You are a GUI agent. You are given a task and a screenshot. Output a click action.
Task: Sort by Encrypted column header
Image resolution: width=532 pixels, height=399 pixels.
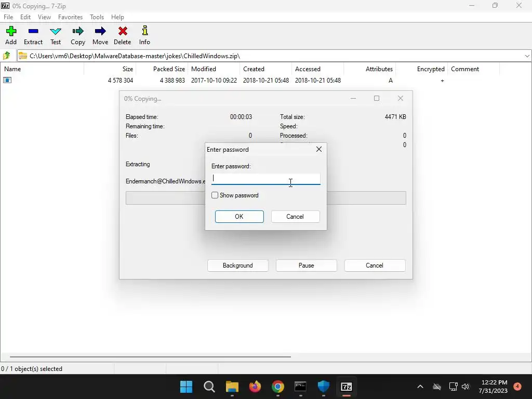[x=421, y=69]
